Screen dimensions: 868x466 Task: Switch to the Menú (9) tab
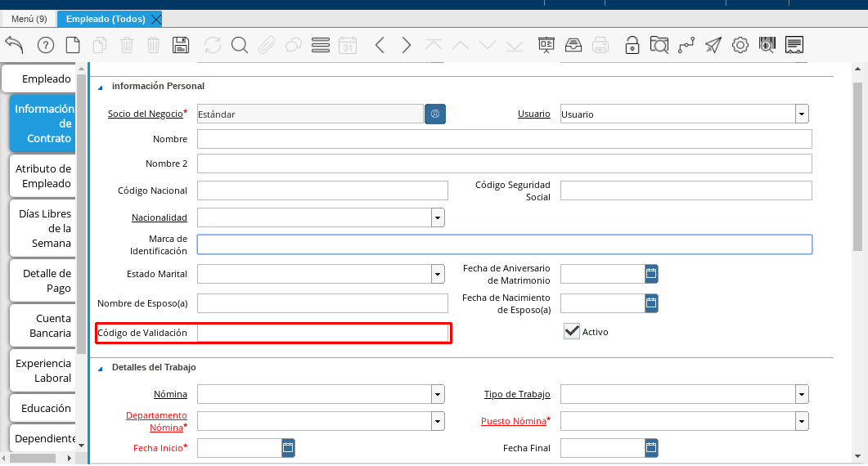[29, 19]
